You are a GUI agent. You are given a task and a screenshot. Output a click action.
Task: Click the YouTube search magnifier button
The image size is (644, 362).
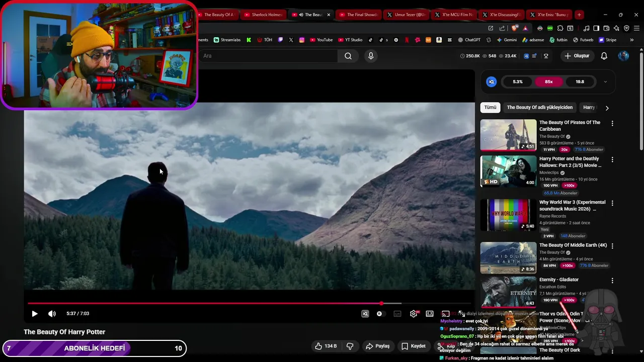[x=348, y=56]
